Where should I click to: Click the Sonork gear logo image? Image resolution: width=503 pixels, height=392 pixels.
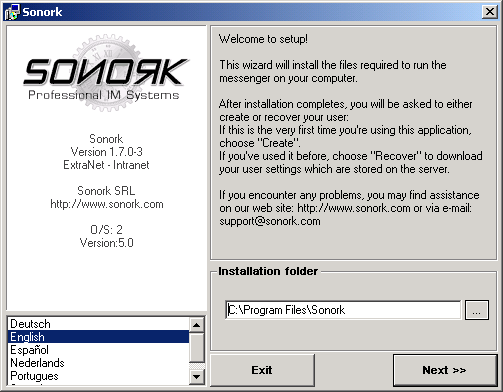click(x=106, y=73)
